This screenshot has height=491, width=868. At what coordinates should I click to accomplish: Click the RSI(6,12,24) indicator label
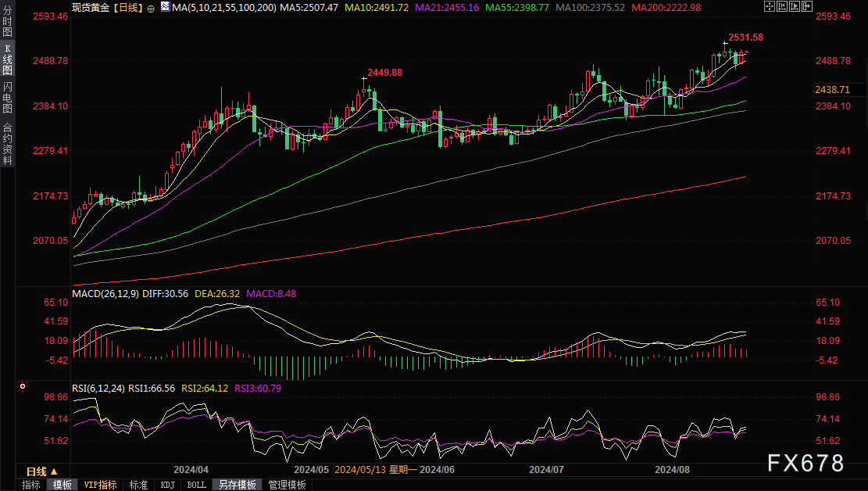(x=98, y=387)
